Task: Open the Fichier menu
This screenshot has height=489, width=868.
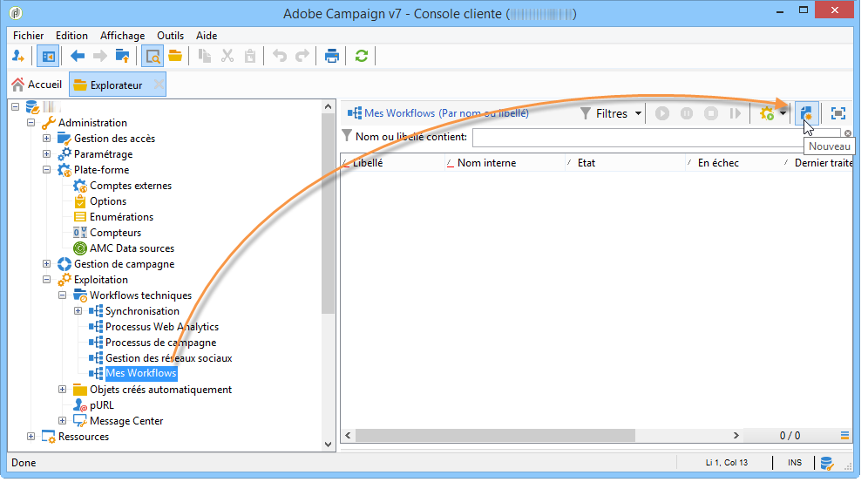Action: coord(28,36)
